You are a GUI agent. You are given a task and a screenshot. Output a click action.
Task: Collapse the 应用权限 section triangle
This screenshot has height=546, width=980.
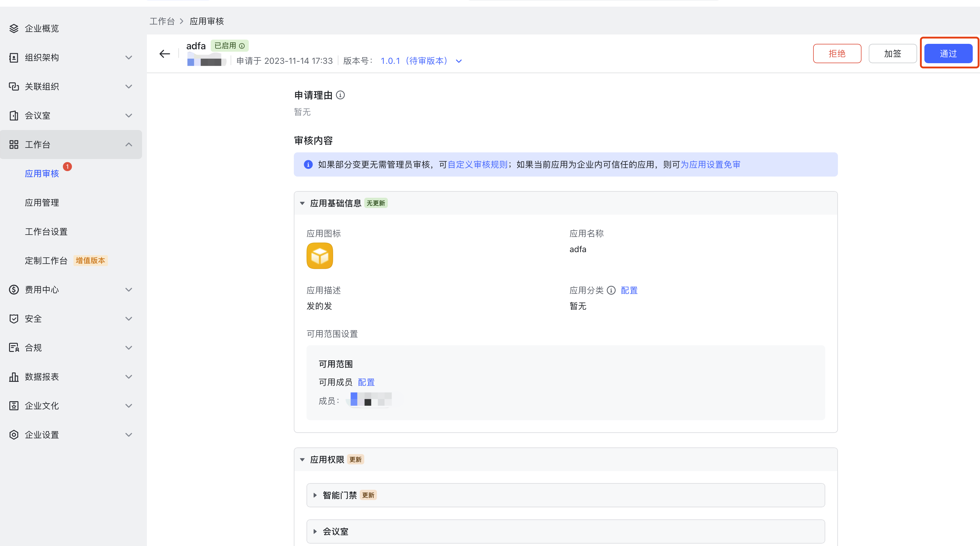pos(302,460)
